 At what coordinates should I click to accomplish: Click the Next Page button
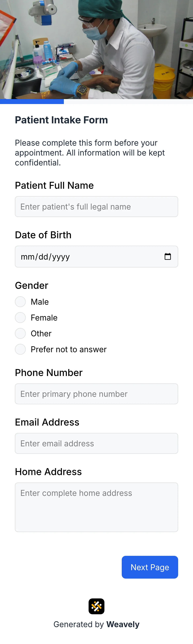(150, 567)
